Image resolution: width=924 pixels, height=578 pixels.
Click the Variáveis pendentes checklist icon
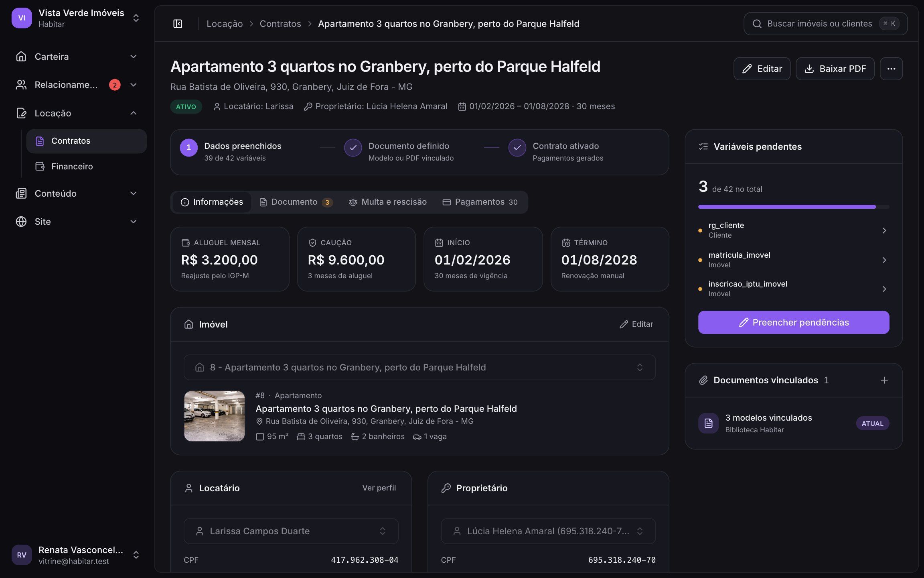click(x=703, y=147)
